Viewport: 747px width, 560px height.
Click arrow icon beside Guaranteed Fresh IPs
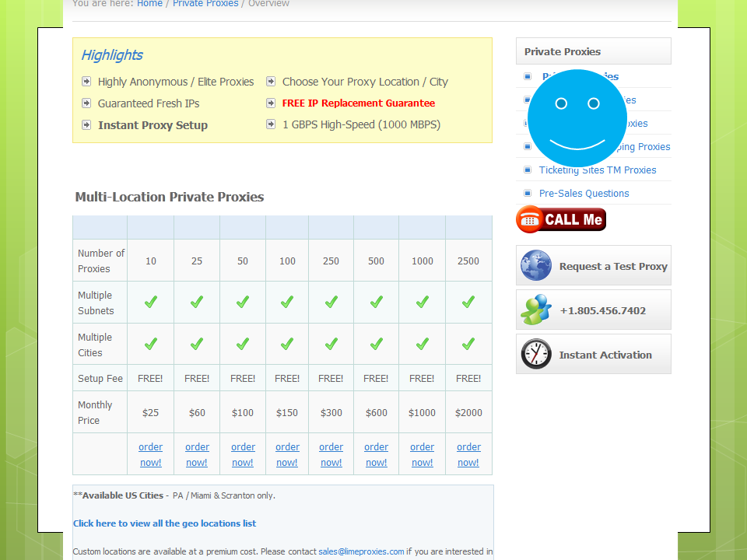86,103
